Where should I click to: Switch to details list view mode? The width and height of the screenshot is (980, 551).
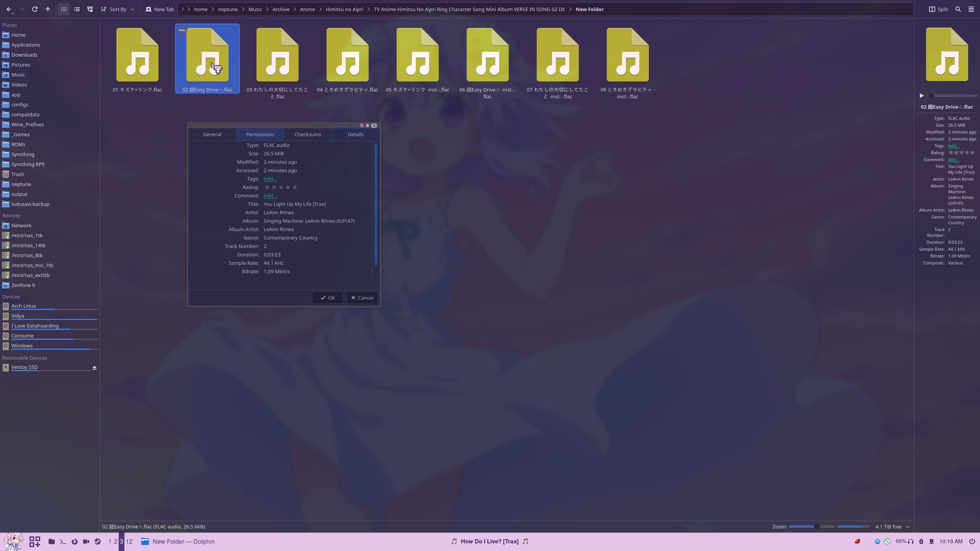[77, 9]
